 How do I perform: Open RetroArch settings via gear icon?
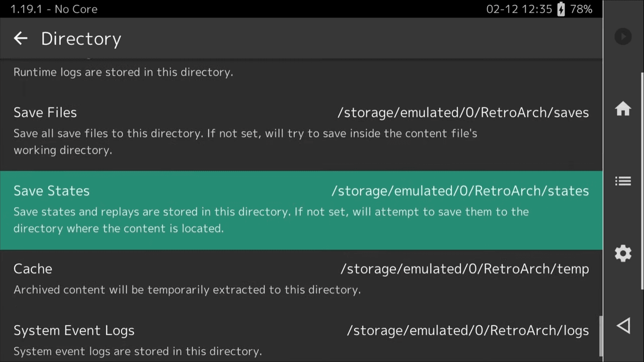coord(623,253)
